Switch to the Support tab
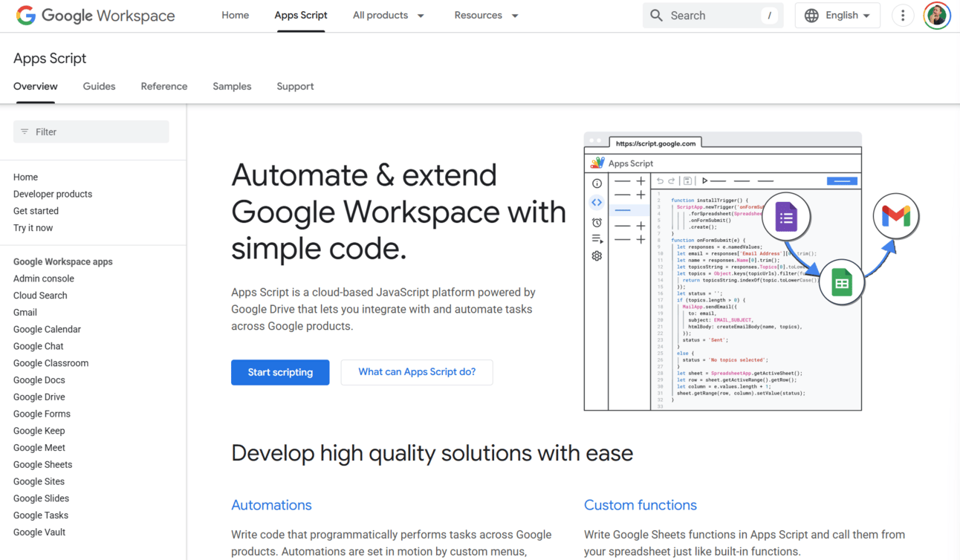This screenshot has height=560, width=960. point(295,86)
